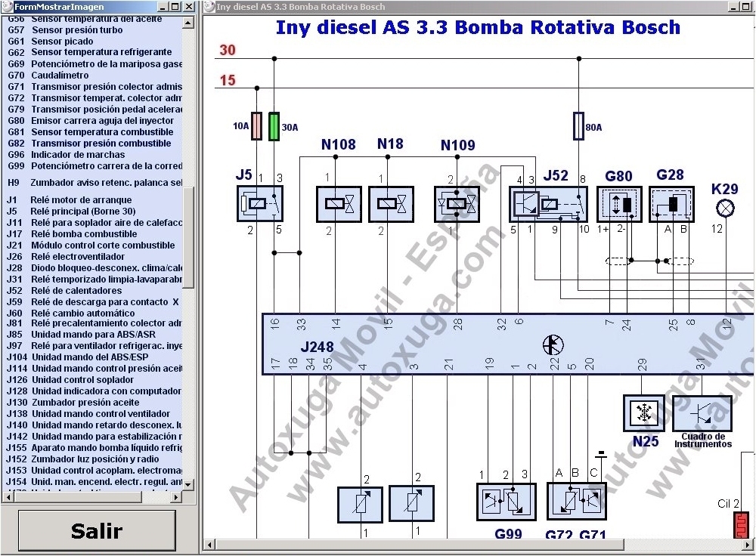Screen dimensions: 756x556
Task: Select the N109 valve symbol
Action: [457, 204]
